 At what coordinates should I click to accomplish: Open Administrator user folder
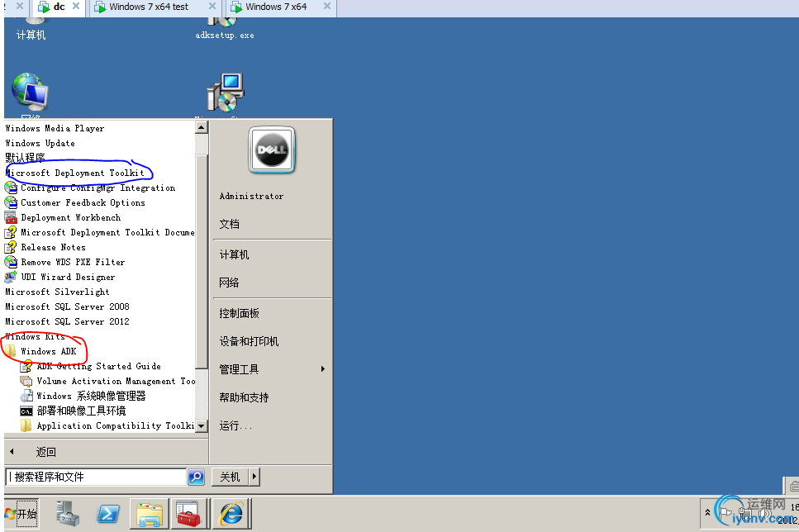(x=251, y=196)
